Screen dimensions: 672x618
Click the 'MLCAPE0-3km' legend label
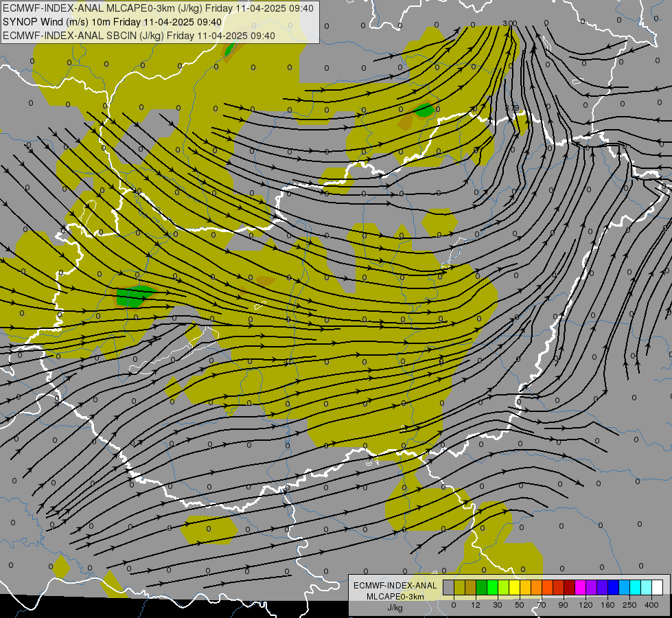pyautogui.click(x=395, y=597)
